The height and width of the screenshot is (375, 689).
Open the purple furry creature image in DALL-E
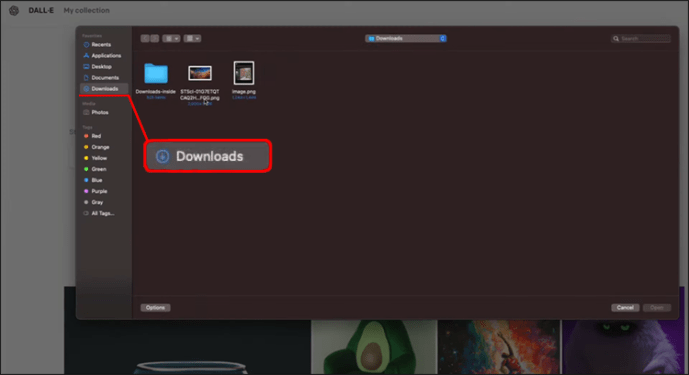pos(623,347)
